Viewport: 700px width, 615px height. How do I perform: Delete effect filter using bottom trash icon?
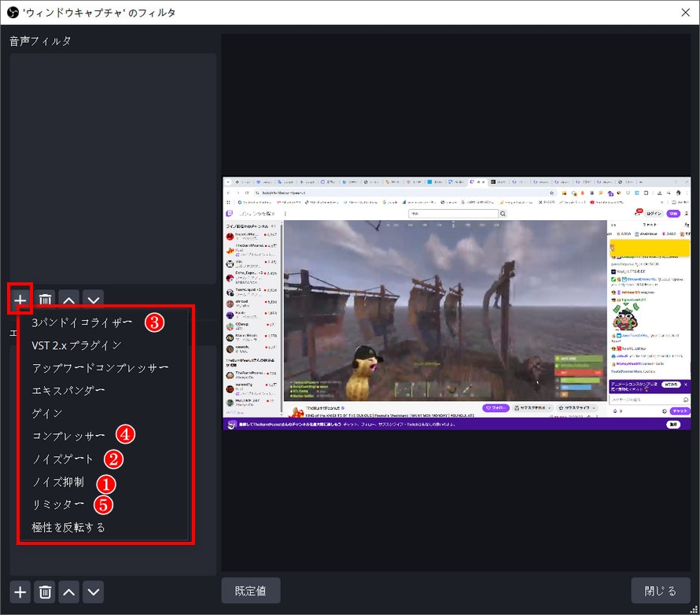(x=46, y=591)
